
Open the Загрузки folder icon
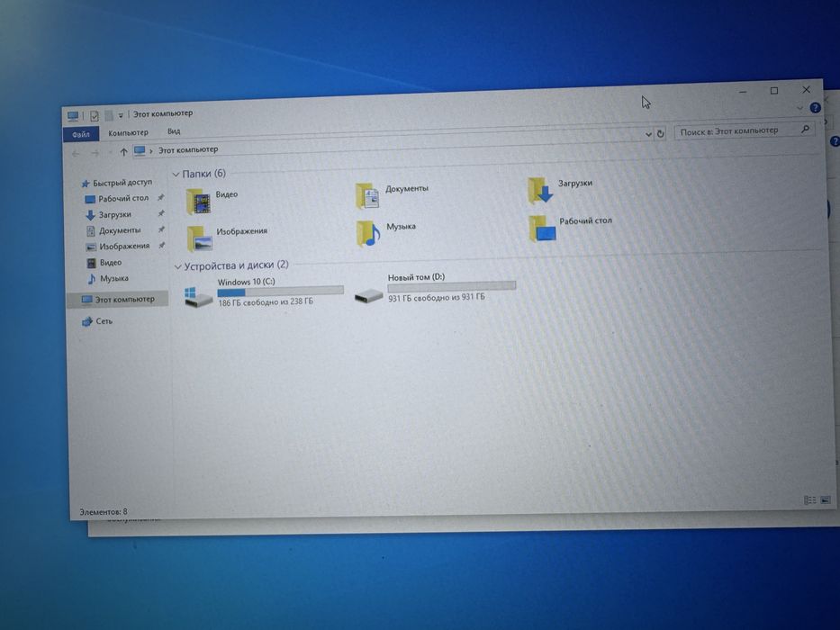click(x=540, y=191)
